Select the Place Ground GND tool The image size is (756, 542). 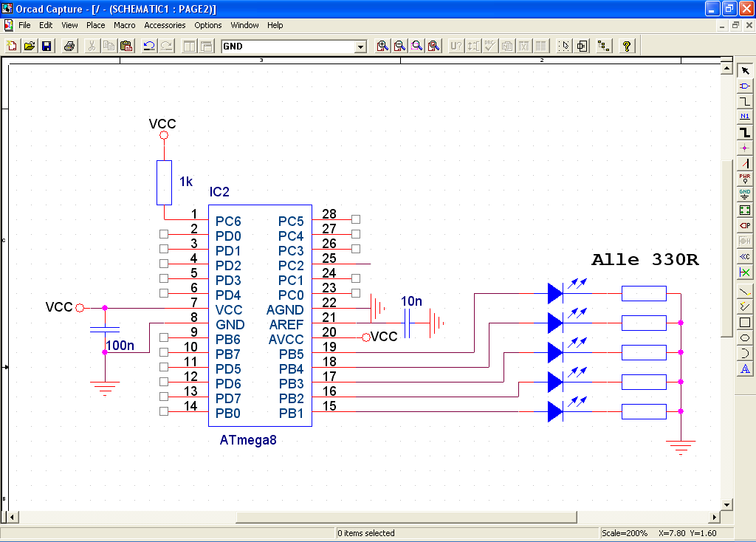click(x=745, y=194)
